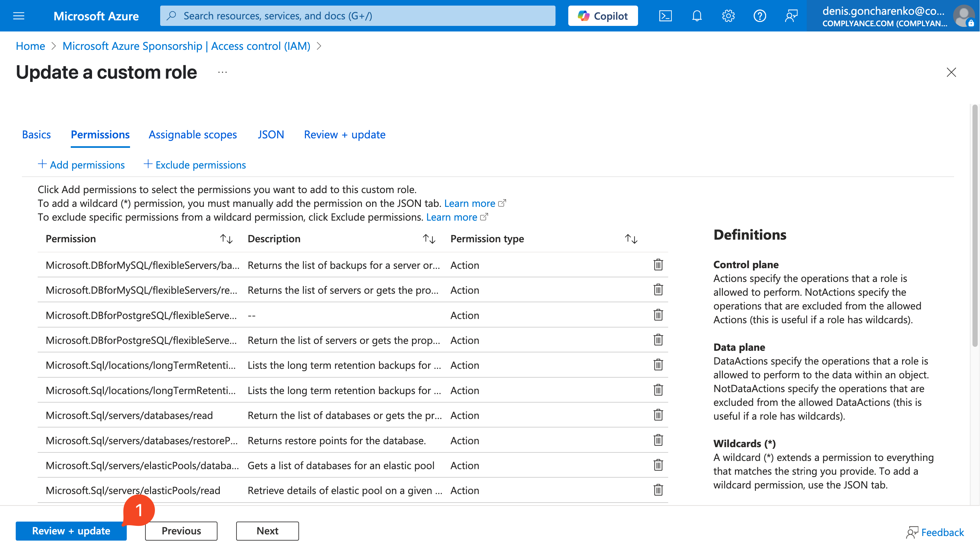Delete the DBforPostgreSQL 'Return the list of servers' permission

click(x=658, y=340)
